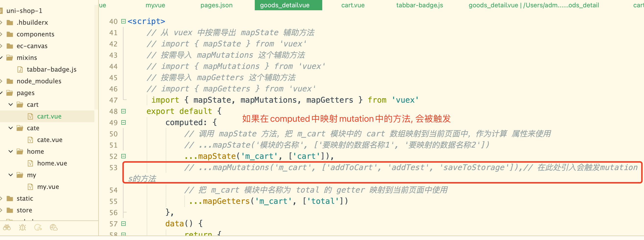Open tabbar-badge.js label in the file tree

point(52,69)
